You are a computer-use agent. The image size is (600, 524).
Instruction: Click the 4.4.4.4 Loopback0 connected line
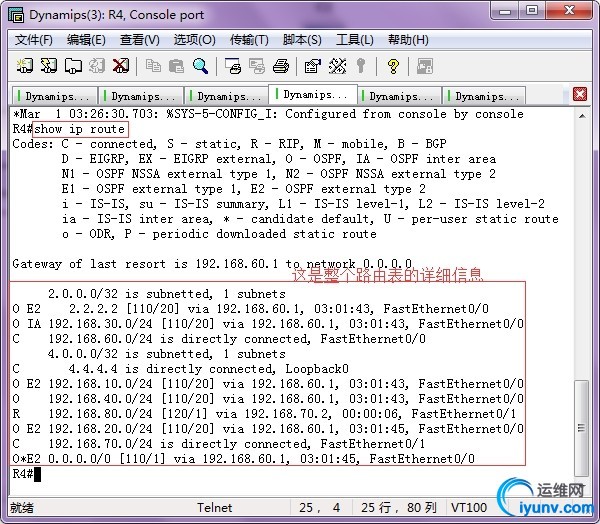(181, 369)
